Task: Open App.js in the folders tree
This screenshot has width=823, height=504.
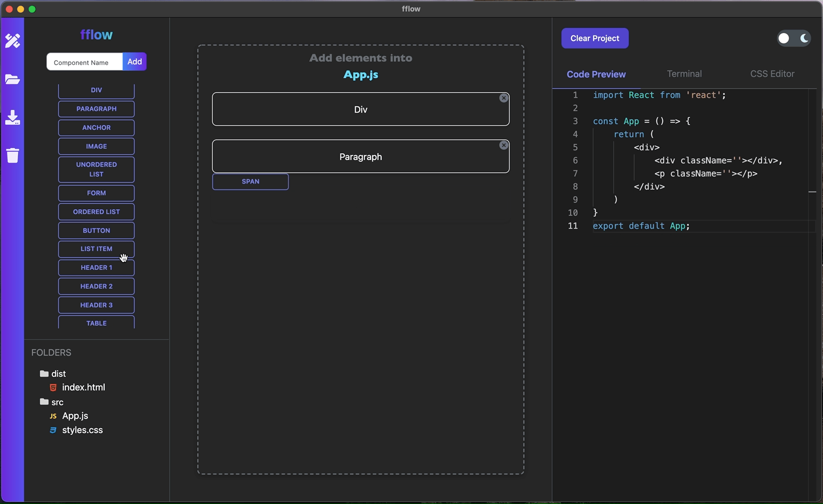Action: (x=75, y=416)
